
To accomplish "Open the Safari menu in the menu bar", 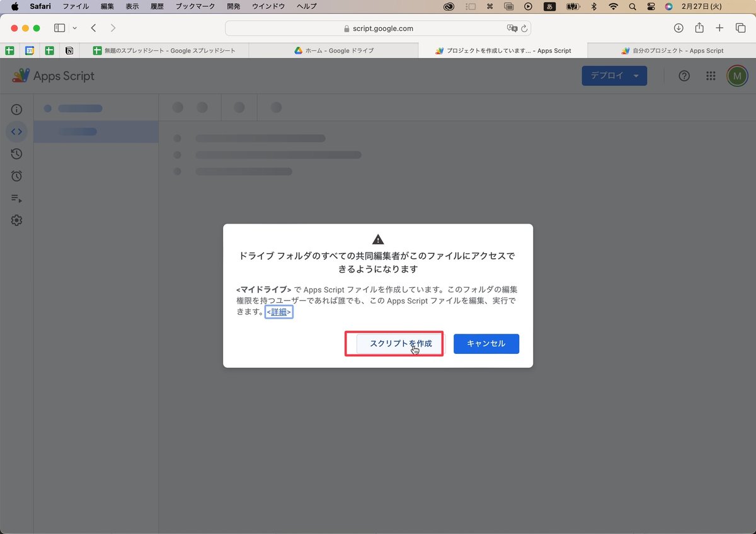I will (x=40, y=6).
